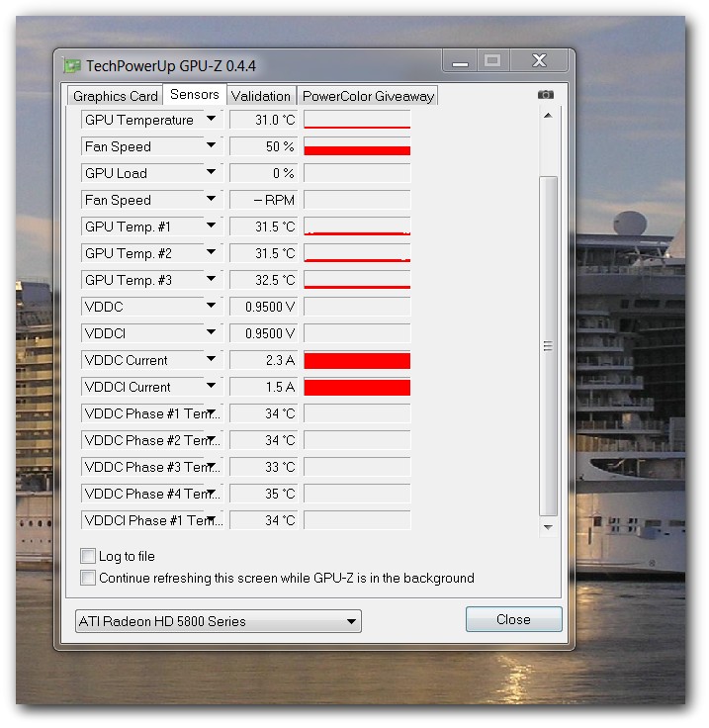The image size is (709, 728).
Task: Click the Close button
Action: point(513,619)
